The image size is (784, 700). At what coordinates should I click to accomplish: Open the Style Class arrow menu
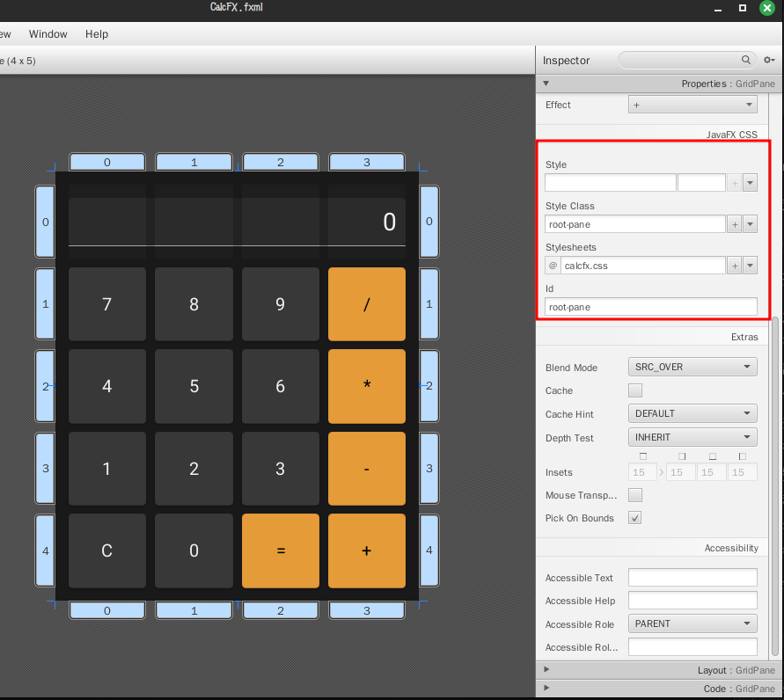point(750,224)
